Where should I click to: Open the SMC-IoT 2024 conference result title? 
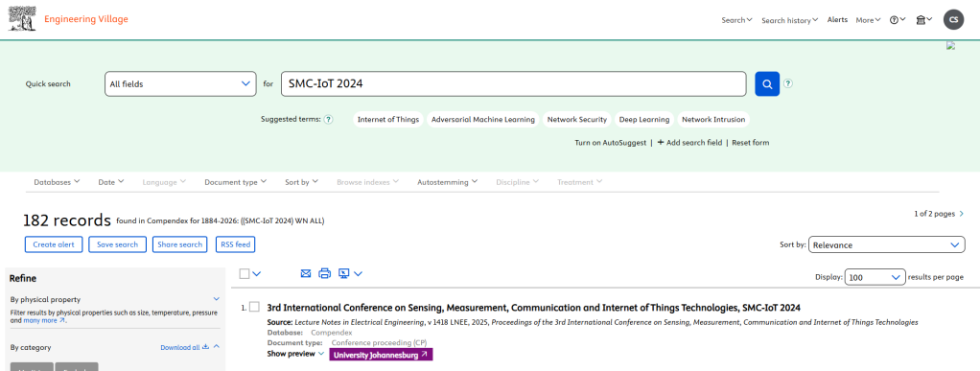coord(533,308)
